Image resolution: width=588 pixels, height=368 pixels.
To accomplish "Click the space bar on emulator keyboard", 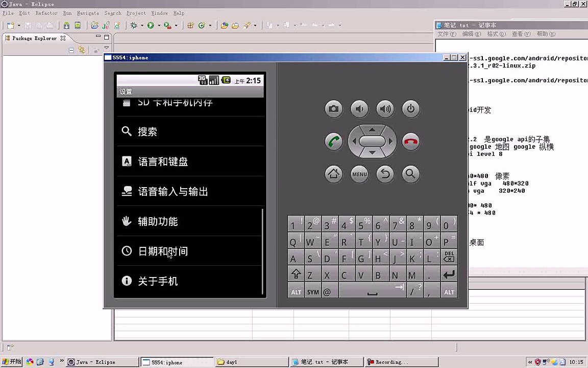I will [373, 291].
